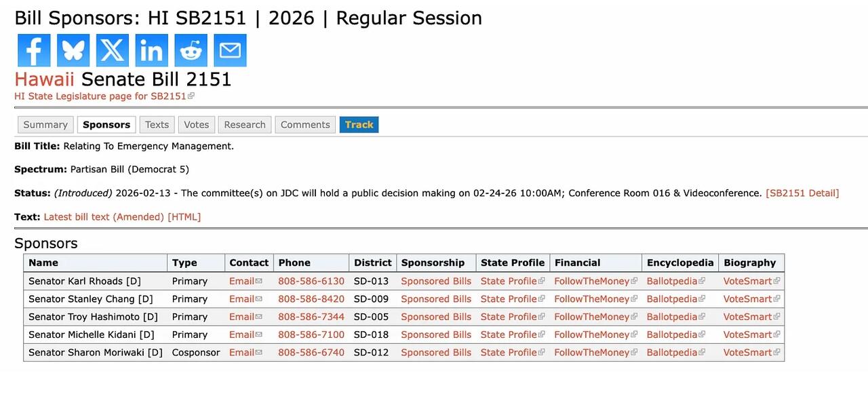Email Senator Karl Rhoads

click(242, 282)
